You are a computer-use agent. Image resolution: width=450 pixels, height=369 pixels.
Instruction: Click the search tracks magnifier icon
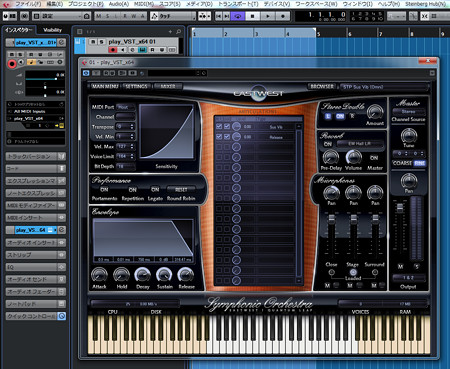coord(178,32)
